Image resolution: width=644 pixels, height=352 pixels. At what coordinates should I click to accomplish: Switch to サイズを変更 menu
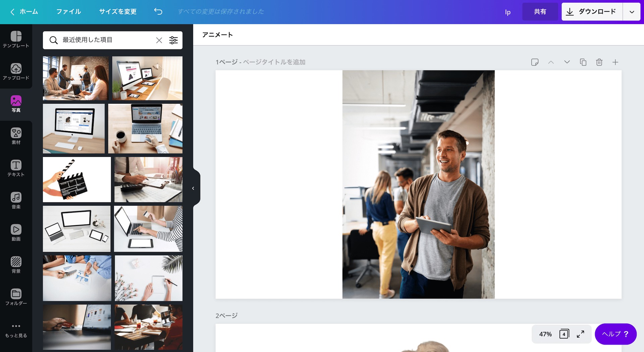click(117, 11)
